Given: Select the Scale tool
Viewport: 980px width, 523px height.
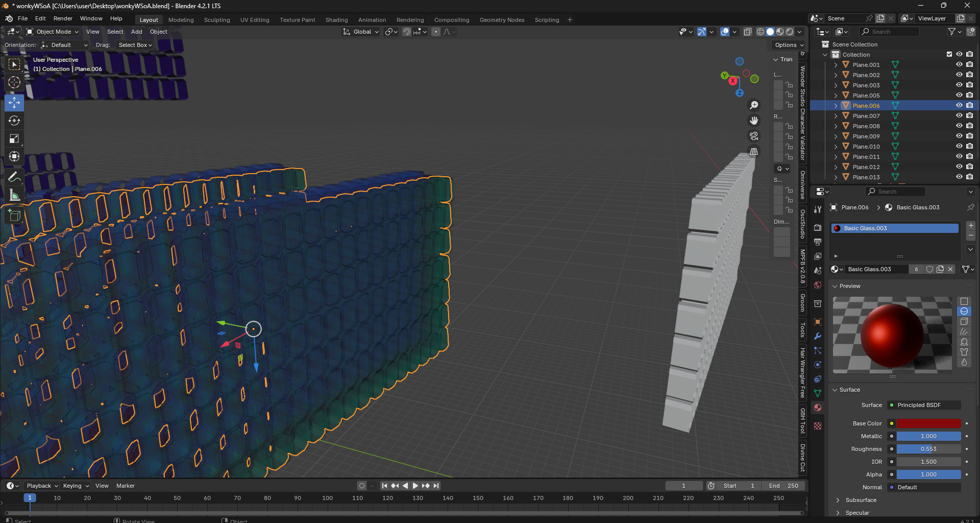Looking at the screenshot, I should [x=14, y=139].
